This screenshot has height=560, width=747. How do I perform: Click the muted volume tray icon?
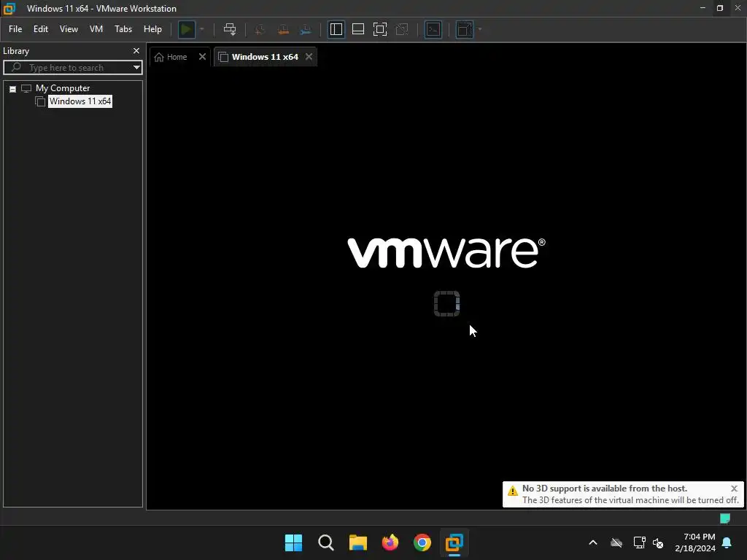click(658, 542)
